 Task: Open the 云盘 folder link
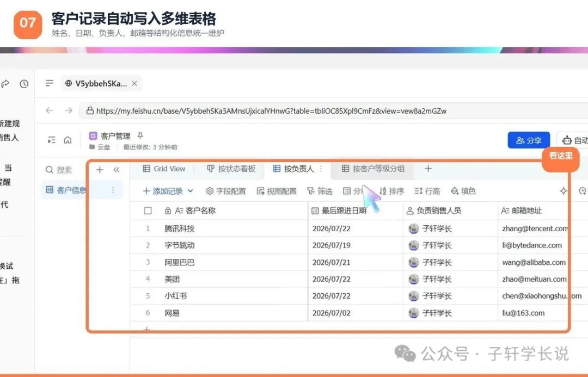click(100, 147)
